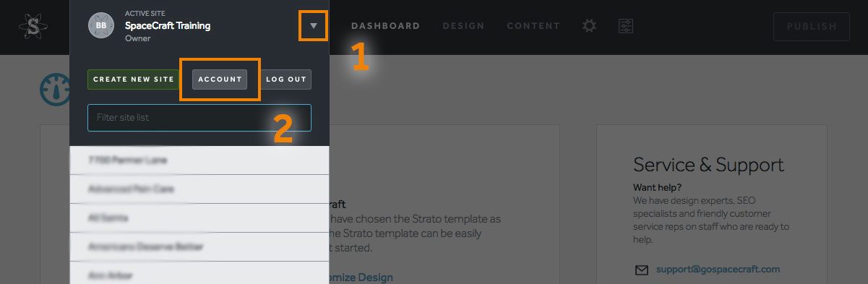Click the Publish button
This screenshot has height=284, width=868.
click(812, 27)
